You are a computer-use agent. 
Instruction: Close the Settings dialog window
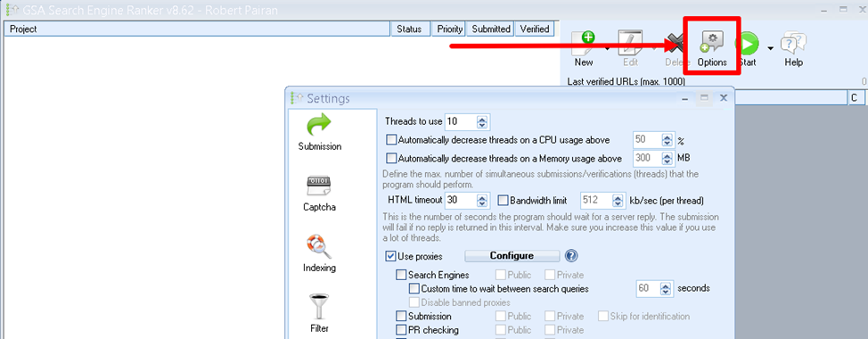pos(723,98)
